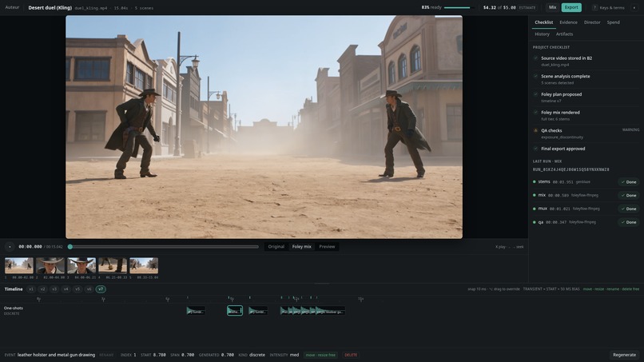
Task: Switch timeline to version v6
Action: (89, 289)
